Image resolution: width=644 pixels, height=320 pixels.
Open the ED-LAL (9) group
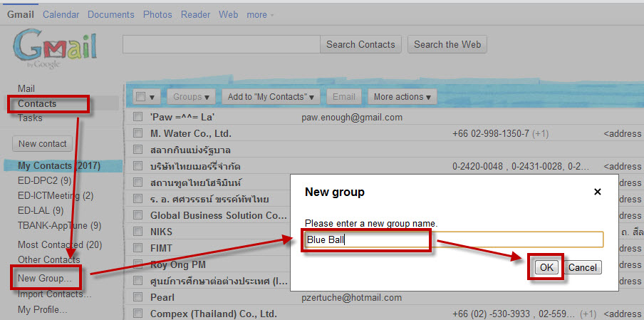click(x=41, y=211)
